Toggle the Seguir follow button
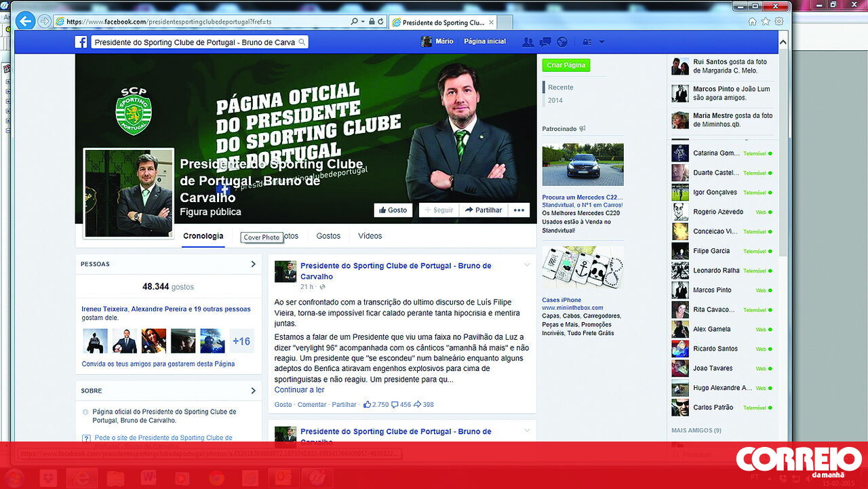 (439, 210)
